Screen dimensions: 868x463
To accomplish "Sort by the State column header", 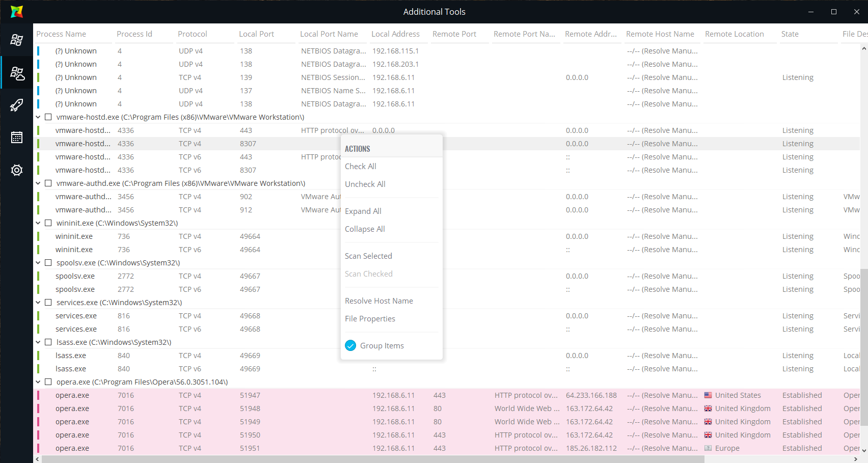I will tap(790, 34).
